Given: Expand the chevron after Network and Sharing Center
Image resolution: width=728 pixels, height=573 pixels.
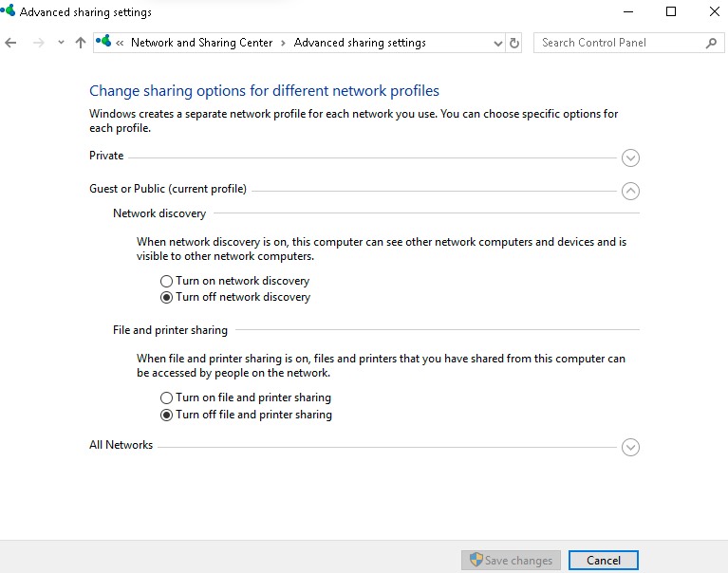Looking at the screenshot, I should [283, 43].
